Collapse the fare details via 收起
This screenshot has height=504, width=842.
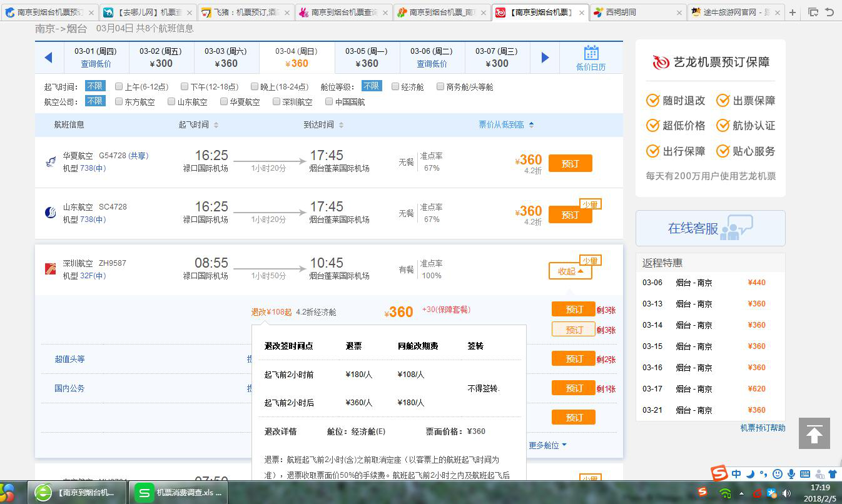[570, 271]
